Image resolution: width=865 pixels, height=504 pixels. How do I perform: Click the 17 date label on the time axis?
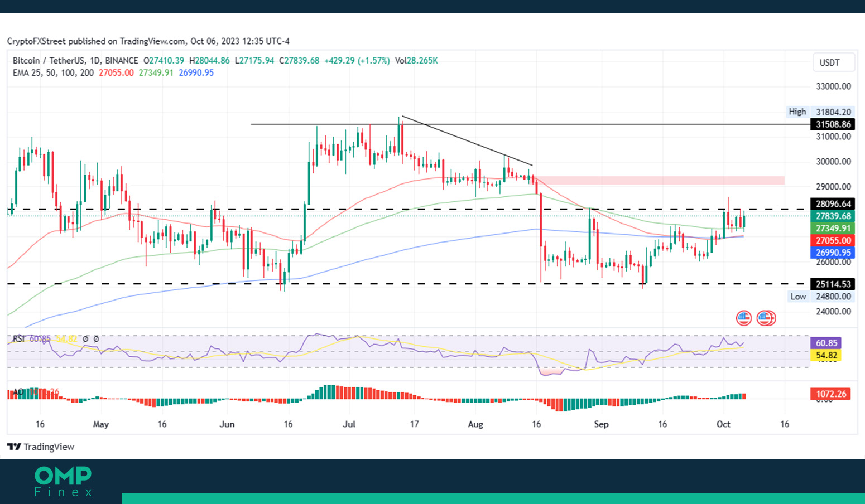point(414,424)
